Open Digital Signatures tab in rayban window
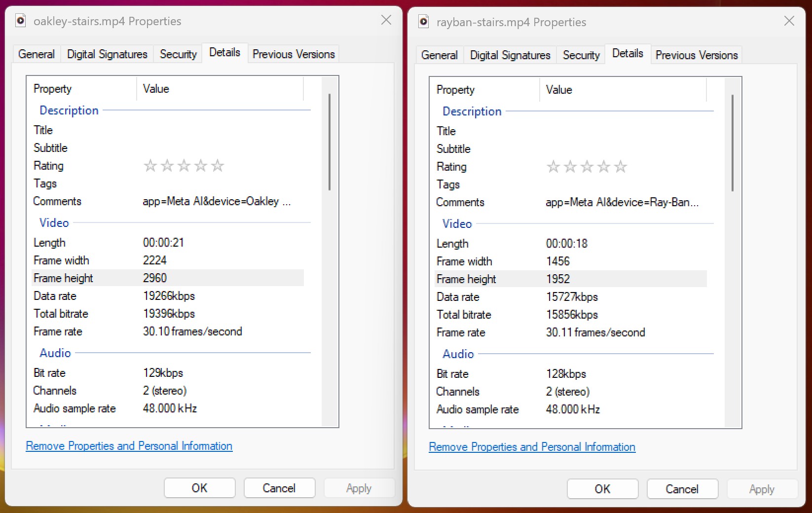 pyautogui.click(x=510, y=55)
